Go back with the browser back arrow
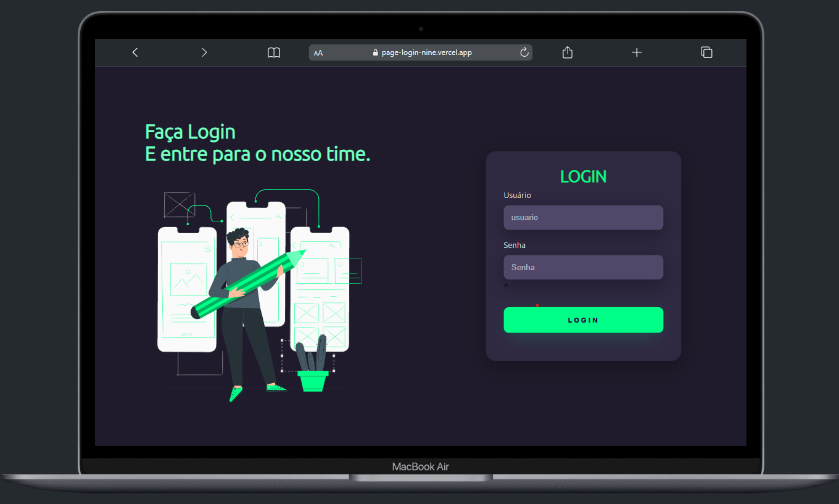The width and height of the screenshot is (839, 504). click(135, 52)
